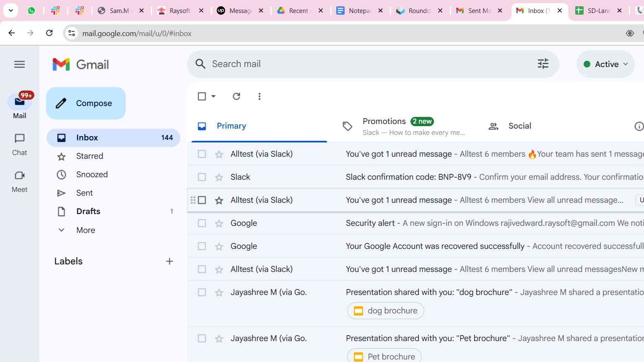The height and width of the screenshot is (362, 644).
Task: Open Mail in the left rail
Action: coord(20,106)
